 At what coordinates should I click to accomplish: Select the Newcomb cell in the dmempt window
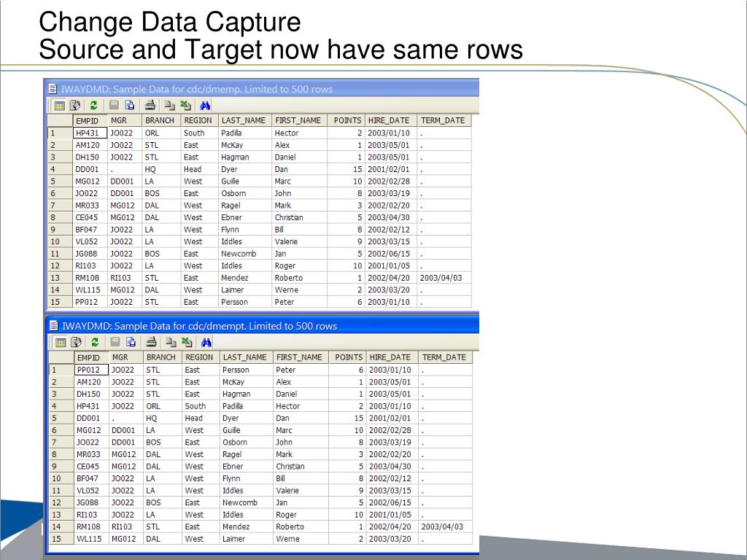click(247, 502)
